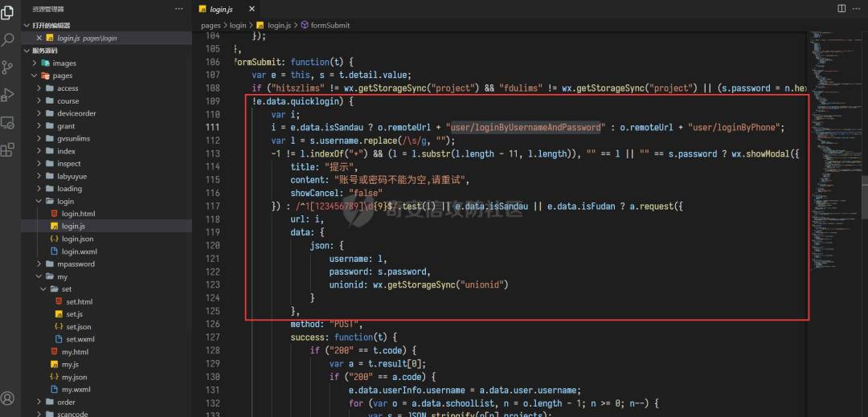This screenshot has height=417, width=868.
Task: Open the Run and Debug view
Action: (x=9, y=95)
